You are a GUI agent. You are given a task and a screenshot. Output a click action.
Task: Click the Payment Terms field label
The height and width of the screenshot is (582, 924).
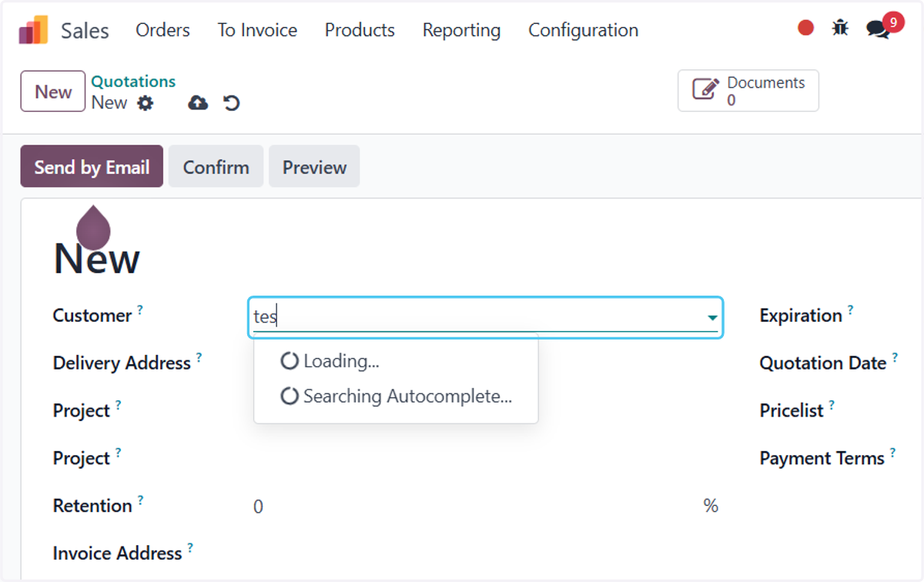pyautogui.click(x=822, y=459)
